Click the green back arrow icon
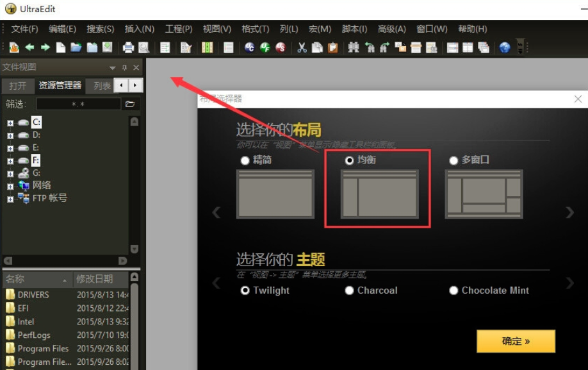The width and height of the screenshot is (588, 370). (29, 47)
